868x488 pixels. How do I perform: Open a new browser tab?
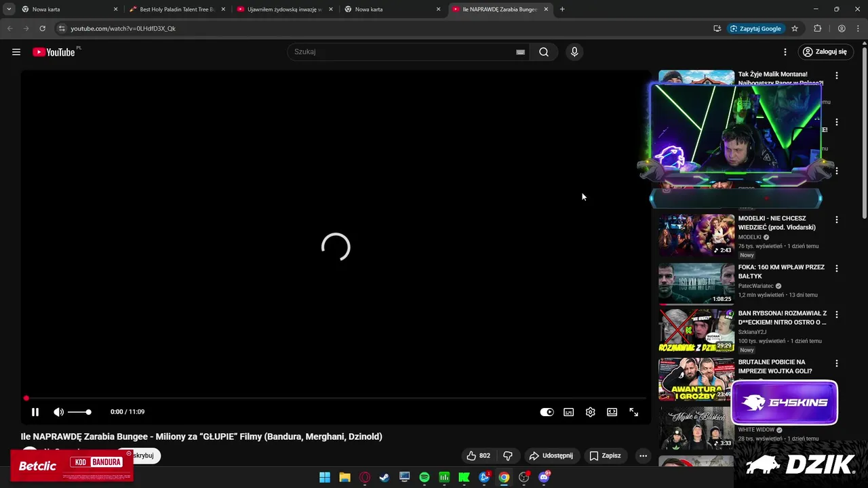(x=562, y=9)
